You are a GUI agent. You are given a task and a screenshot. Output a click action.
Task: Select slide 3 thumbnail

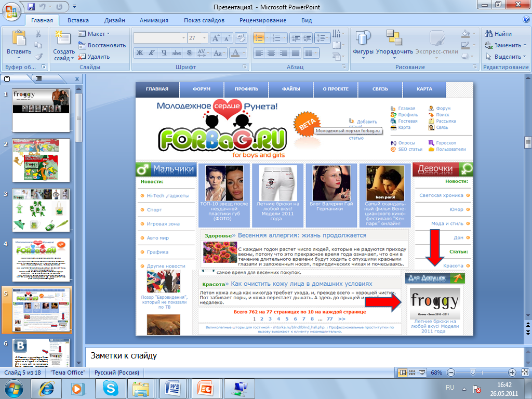point(41,210)
